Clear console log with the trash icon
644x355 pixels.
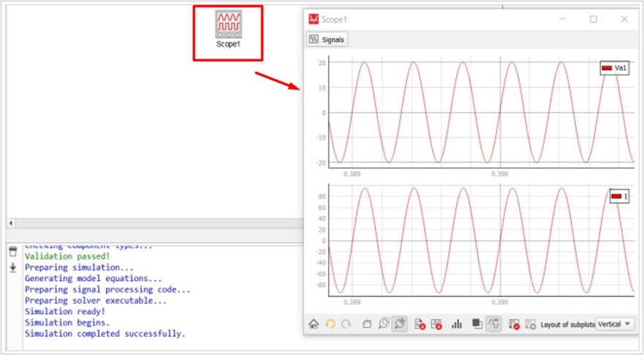pos(12,252)
